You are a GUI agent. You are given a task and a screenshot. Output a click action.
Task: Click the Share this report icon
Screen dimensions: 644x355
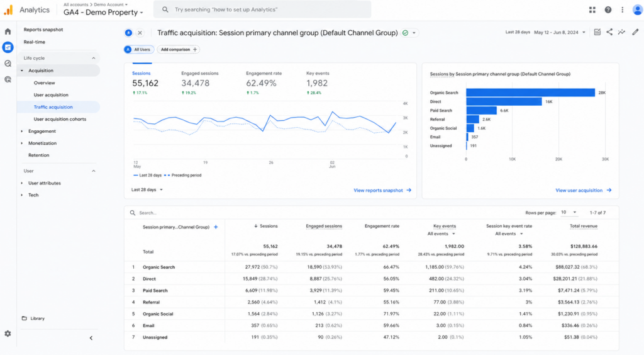click(x=609, y=32)
